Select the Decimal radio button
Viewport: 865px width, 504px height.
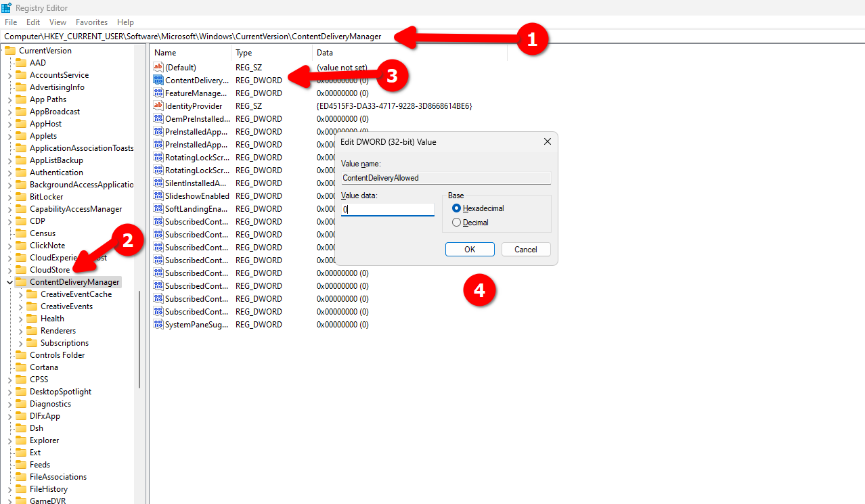pyautogui.click(x=457, y=222)
